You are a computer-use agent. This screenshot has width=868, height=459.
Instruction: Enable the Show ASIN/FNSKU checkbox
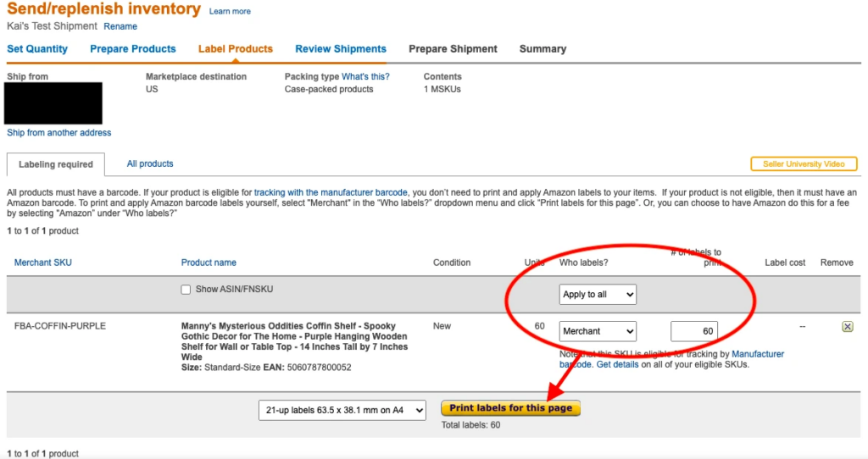pos(186,290)
